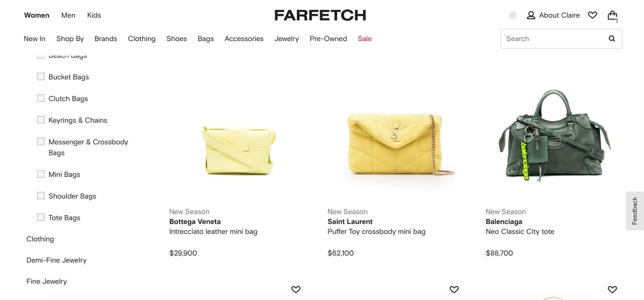Enable the Tote Bags filter checkbox
Viewport: 644px width, 300px height.
coord(40,217)
